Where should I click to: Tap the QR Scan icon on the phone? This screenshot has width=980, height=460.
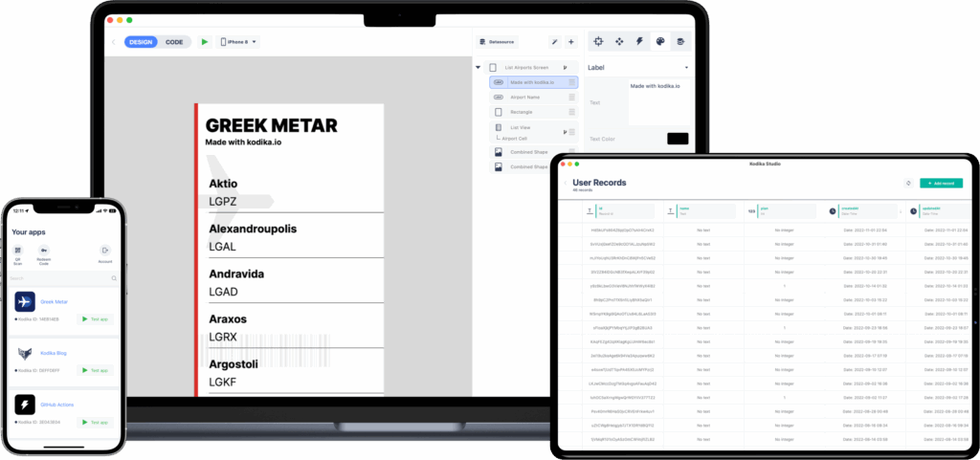(17, 251)
